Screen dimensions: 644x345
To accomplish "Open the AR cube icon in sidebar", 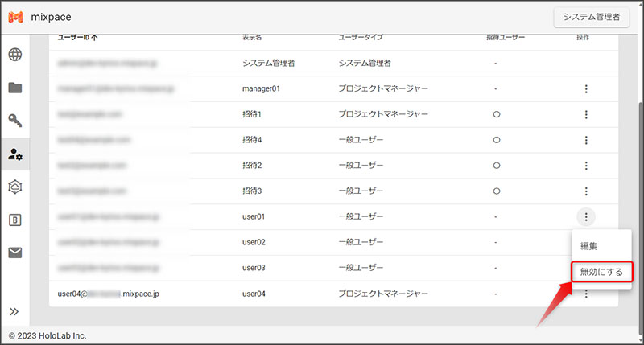I will pyautogui.click(x=15, y=187).
